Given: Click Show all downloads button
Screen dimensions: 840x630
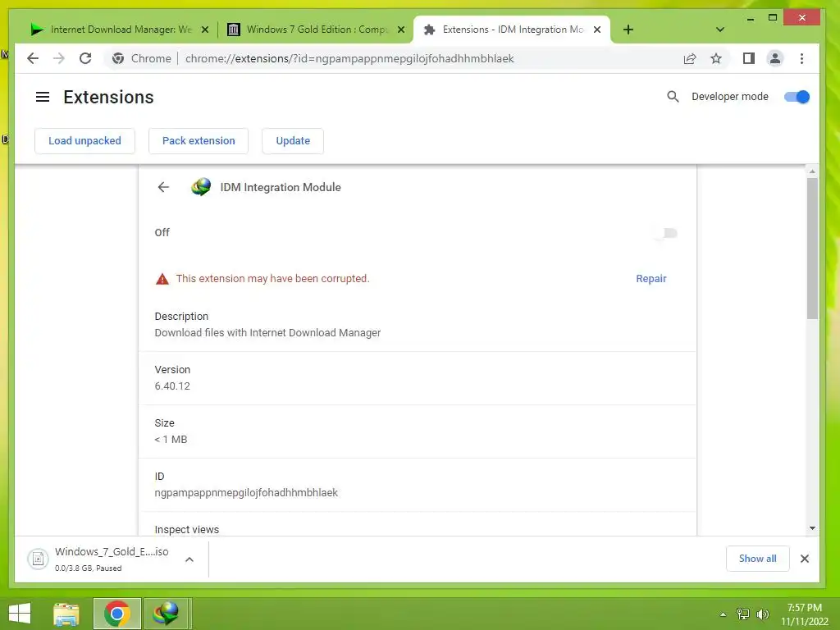Looking at the screenshot, I should 757,559.
